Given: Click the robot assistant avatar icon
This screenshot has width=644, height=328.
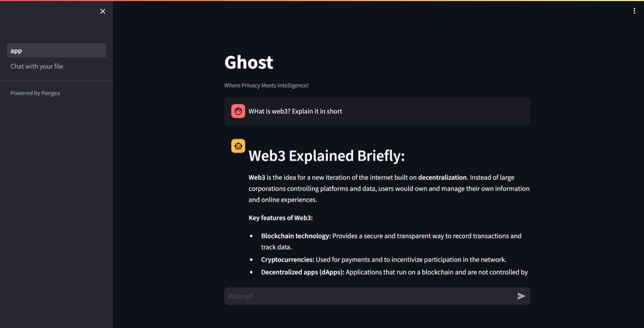Looking at the screenshot, I should (238, 146).
